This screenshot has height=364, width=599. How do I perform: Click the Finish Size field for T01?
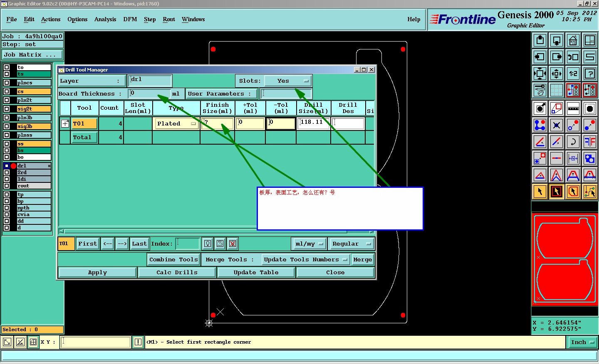218,123
